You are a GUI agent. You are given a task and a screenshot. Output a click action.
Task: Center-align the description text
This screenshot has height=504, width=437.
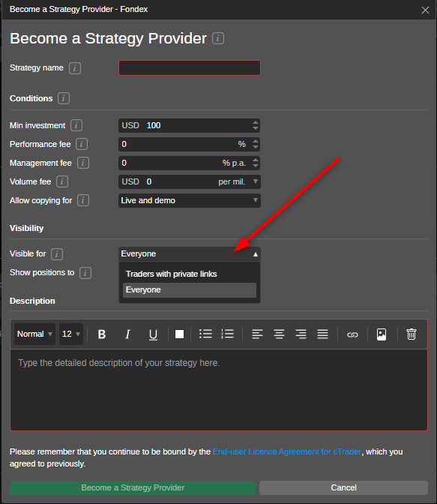coord(279,334)
